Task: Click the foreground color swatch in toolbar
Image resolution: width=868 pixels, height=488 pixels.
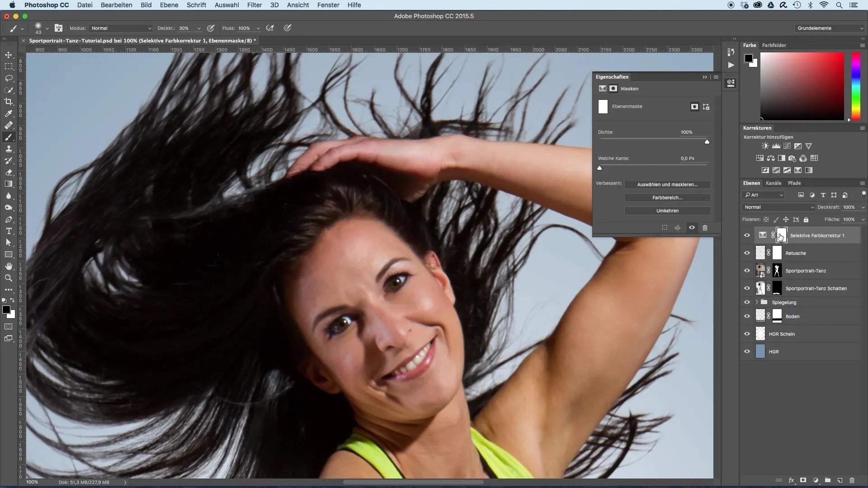Action: pyautogui.click(x=6, y=310)
